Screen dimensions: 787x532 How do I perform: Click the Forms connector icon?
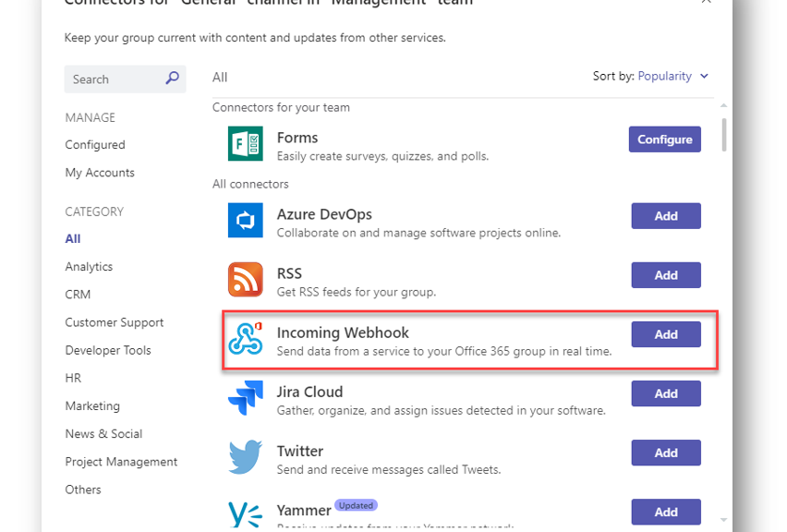coord(245,143)
